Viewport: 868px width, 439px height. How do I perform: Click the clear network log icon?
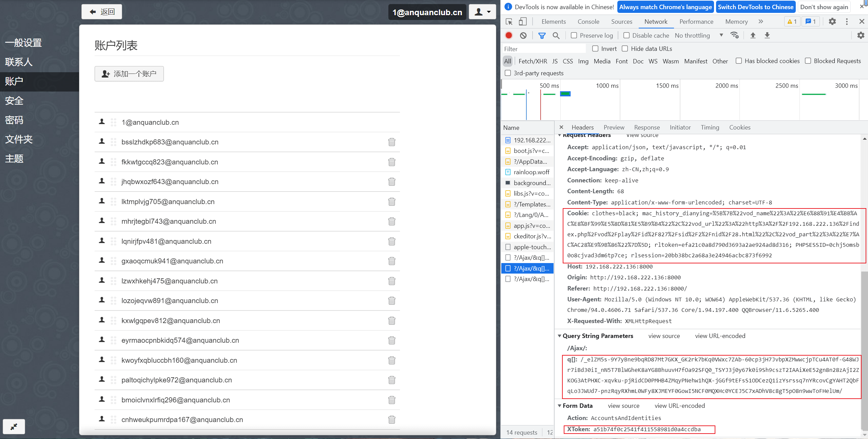pos(523,35)
